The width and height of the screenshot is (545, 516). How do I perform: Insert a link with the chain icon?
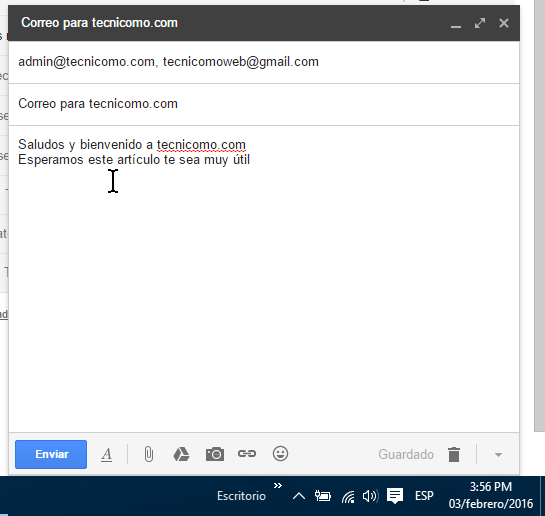(x=247, y=454)
